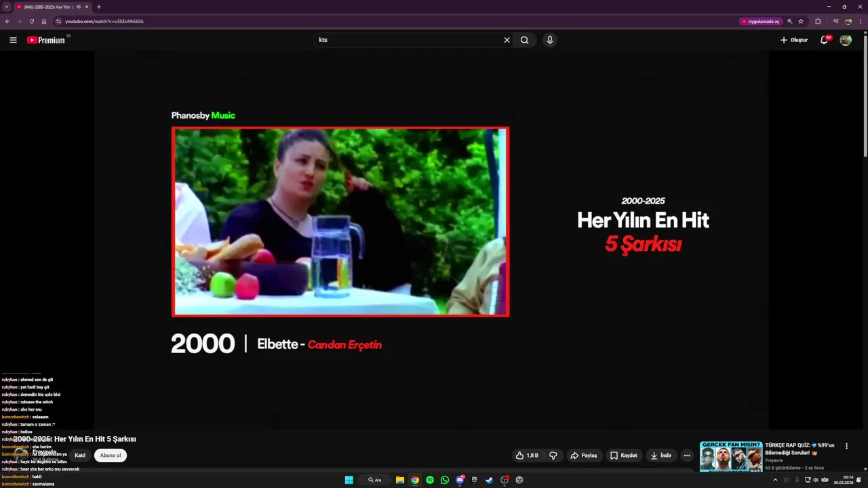Image resolution: width=868 pixels, height=488 pixels.
Task: Reload the YouTube page
Action: coord(31,21)
